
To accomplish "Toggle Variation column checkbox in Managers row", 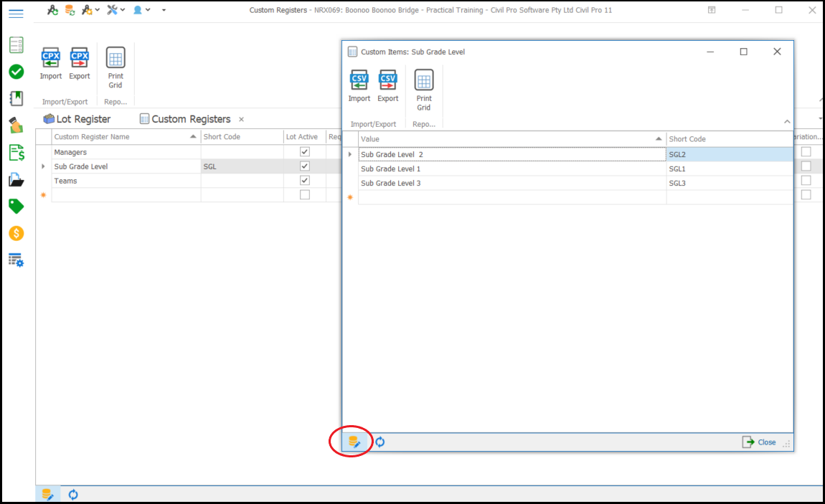I will tap(806, 152).
